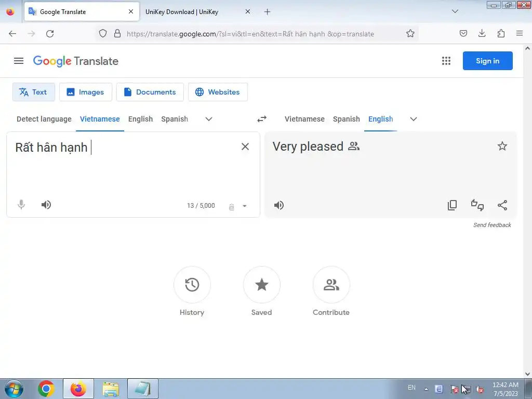Launch Chrome from the taskbar
This screenshot has width=532, height=399.
pyautogui.click(x=46, y=389)
